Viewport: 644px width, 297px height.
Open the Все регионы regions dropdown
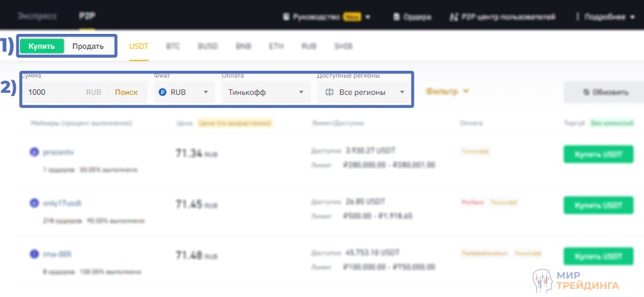(x=364, y=92)
